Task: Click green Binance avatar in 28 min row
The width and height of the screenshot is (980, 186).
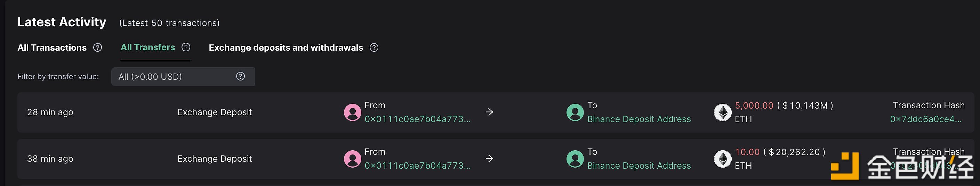Action: (575, 112)
